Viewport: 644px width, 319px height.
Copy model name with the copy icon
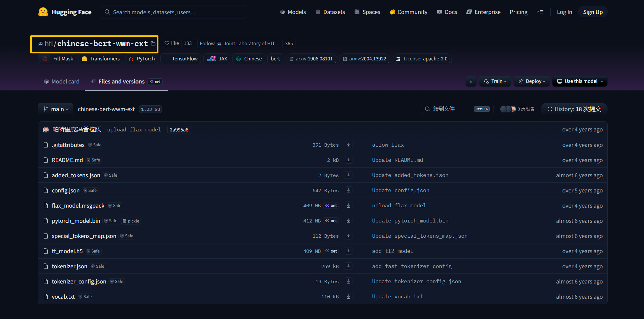[153, 44]
